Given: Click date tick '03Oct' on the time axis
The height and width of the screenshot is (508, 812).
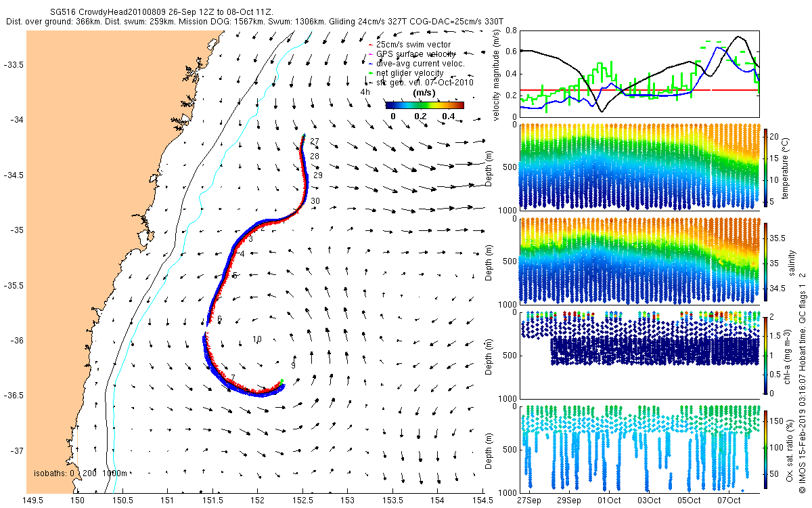Looking at the screenshot, I should [650, 501].
